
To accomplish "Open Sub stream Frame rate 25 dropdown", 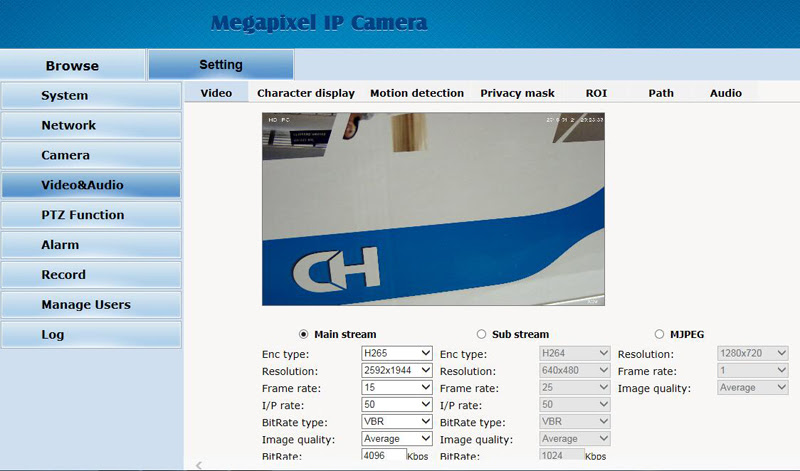I will pos(574,387).
